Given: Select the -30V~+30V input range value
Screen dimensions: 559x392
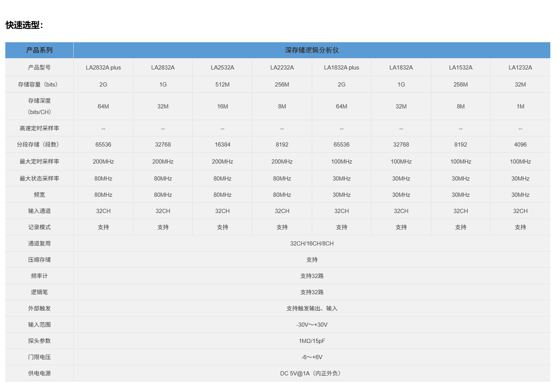Looking at the screenshot, I should 312,325.
